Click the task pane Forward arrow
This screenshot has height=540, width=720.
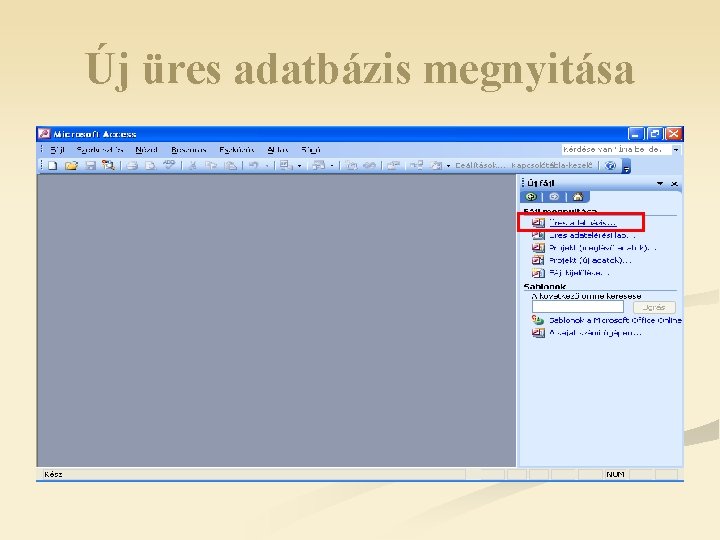pos(554,197)
